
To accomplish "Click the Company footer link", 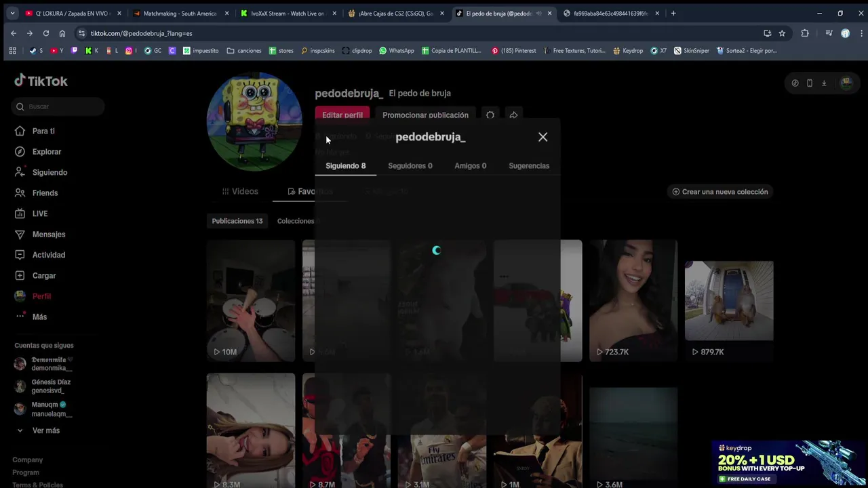I will (x=27, y=460).
